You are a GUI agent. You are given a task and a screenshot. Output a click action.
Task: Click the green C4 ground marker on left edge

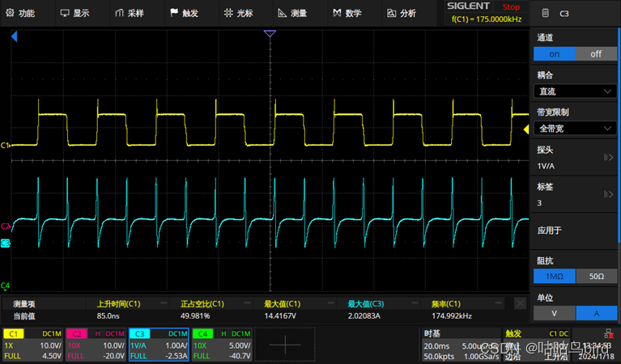(x=5, y=286)
